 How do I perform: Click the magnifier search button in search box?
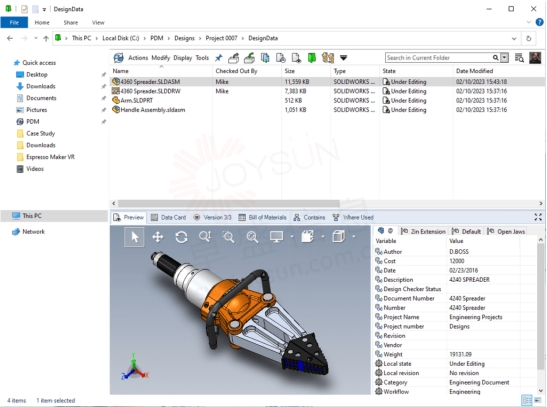(x=495, y=58)
